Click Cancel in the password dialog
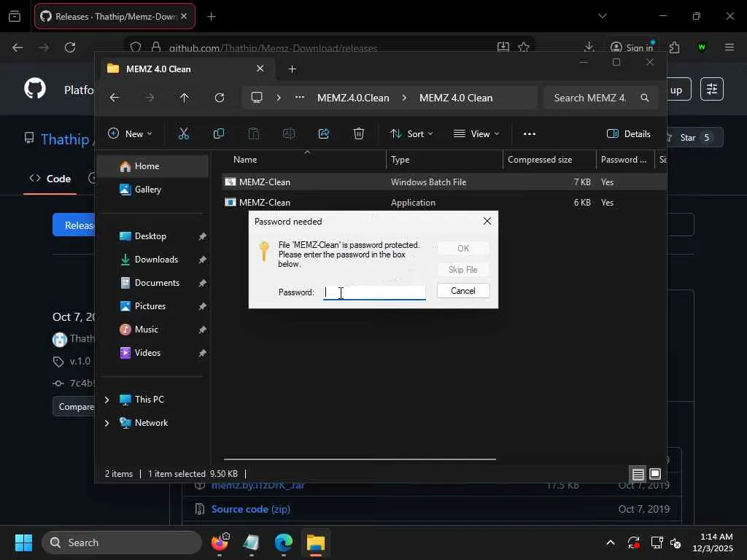The width and height of the screenshot is (747, 560). point(463,291)
